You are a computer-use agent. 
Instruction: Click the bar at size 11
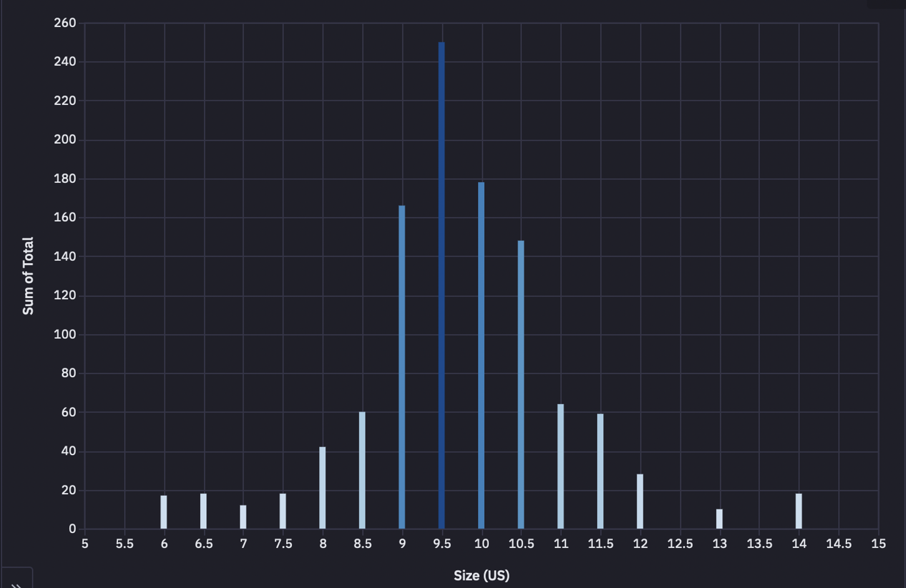click(560, 467)
